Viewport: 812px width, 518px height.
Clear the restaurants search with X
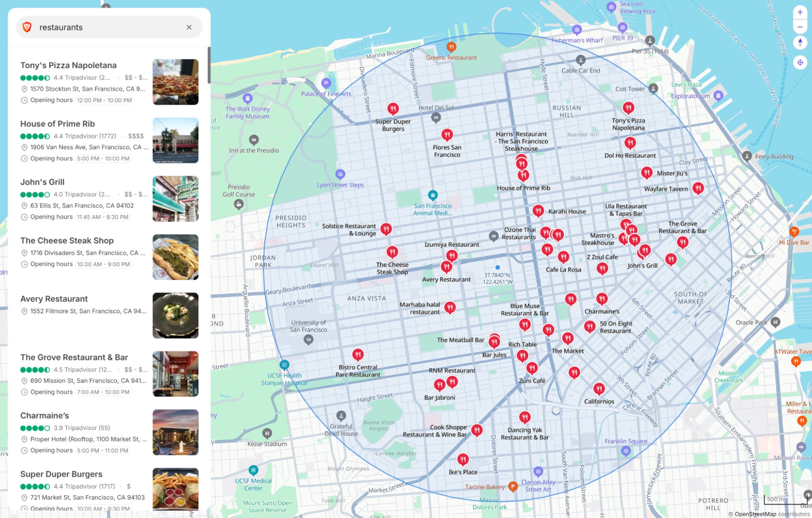(189, 27)
